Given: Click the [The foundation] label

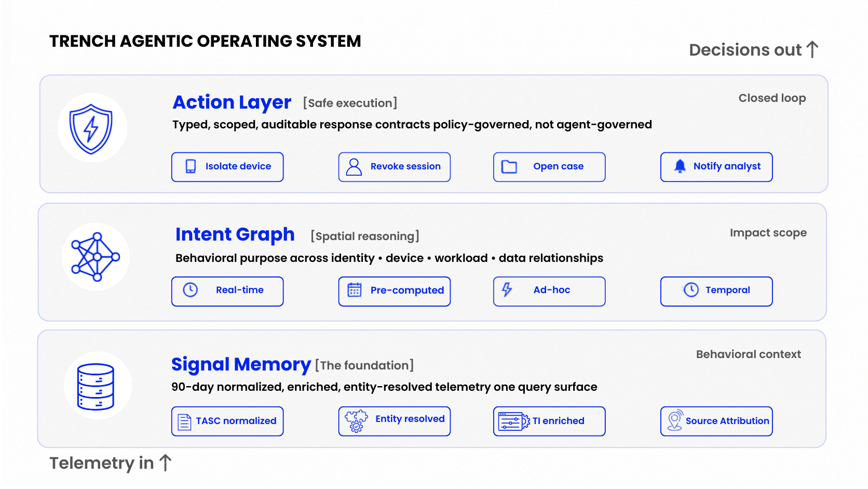Looking at the screenshot, I should (364, 365).
